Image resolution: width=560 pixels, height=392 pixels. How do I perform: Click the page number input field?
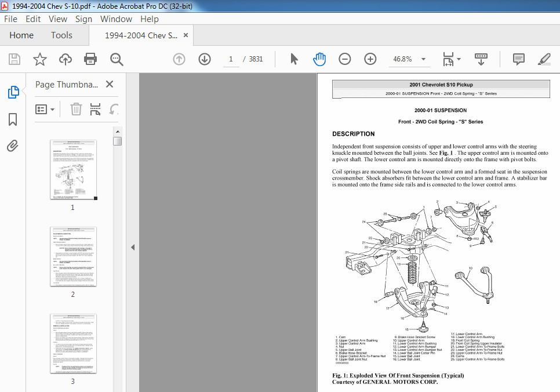tap(231, 59)
